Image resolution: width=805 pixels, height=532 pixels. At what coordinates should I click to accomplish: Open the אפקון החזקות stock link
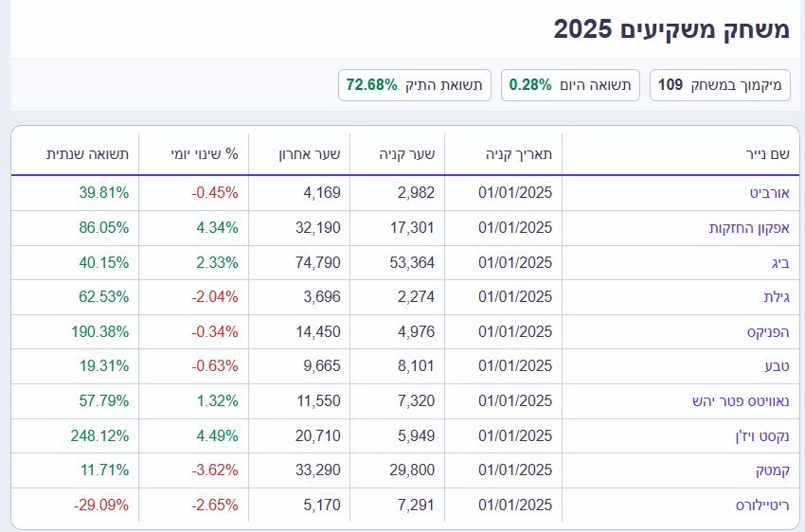pos(749,228)
